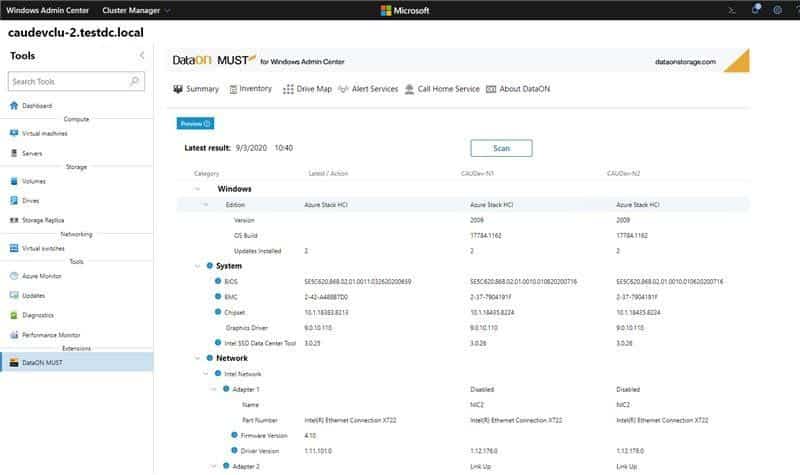Viewport: 800px width, 475px height.
Task: Click the Part Number row label
Action: click(260, 420)
